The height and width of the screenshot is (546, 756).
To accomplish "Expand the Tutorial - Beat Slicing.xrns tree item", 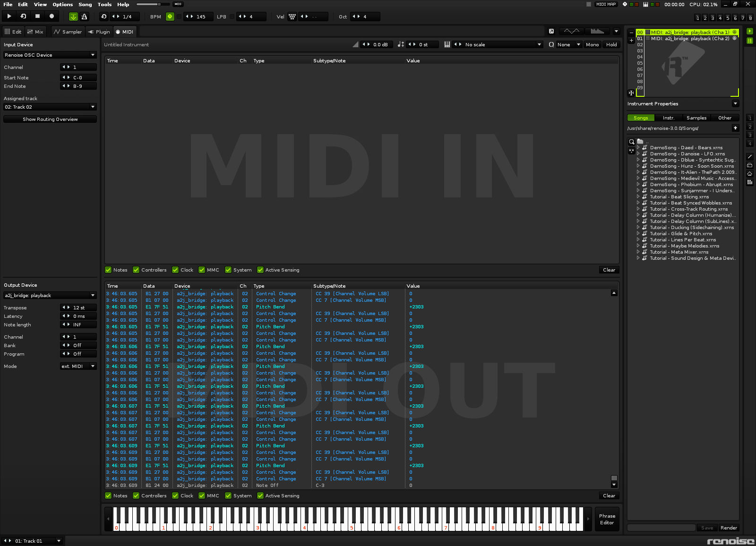I will click(x=638, y=196).
